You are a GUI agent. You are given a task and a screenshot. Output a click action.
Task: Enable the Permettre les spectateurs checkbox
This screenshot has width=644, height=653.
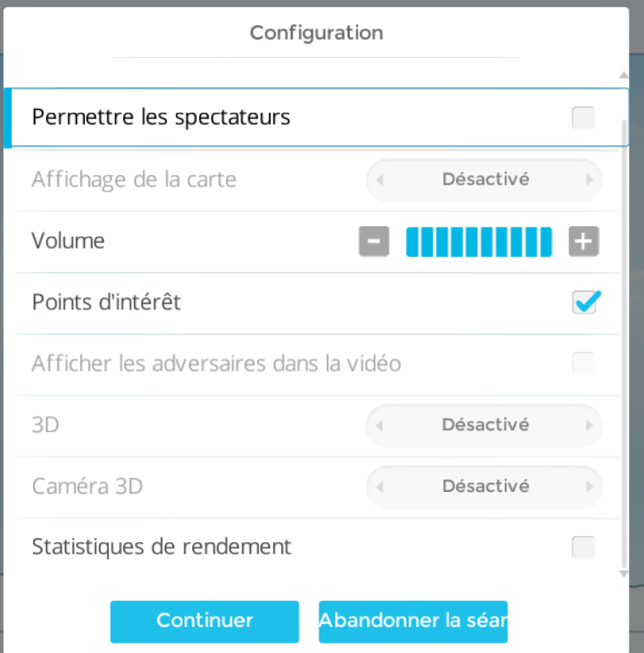tap(583, 118)
